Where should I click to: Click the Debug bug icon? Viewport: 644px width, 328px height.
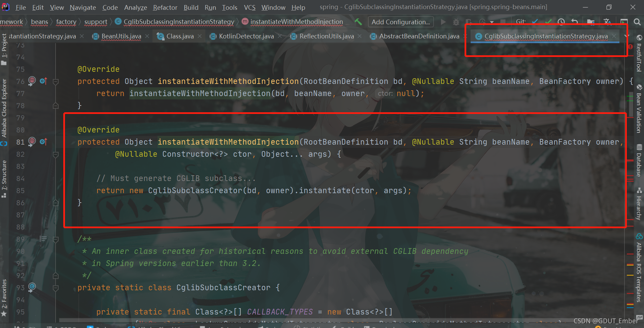[x=456, y=22]
